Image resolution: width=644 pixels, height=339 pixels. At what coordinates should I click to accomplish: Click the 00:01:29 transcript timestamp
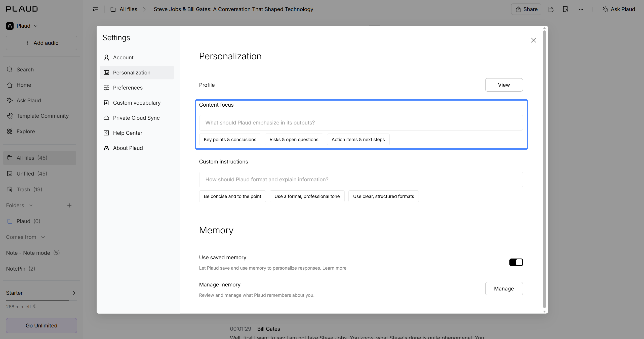(x=240, y=329)
